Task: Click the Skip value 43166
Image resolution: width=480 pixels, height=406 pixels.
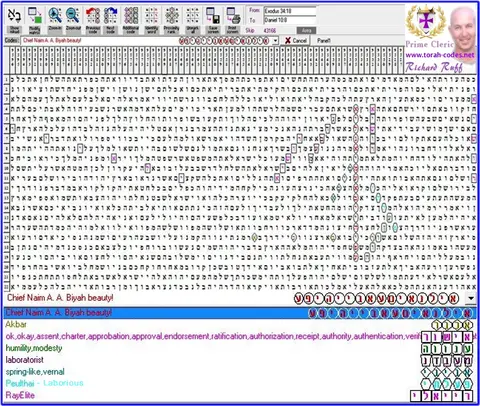Action: coord(270,30)
